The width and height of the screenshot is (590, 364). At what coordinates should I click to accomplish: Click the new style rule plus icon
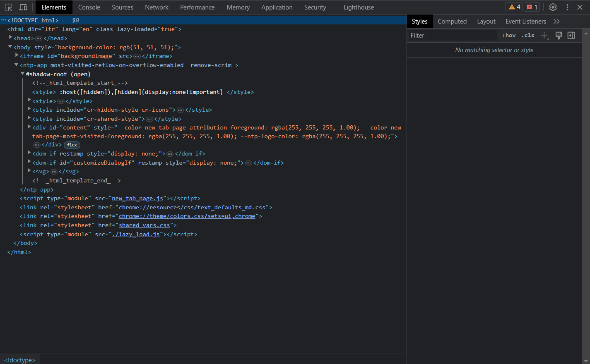pyautogui.click(x=545, y=36)
